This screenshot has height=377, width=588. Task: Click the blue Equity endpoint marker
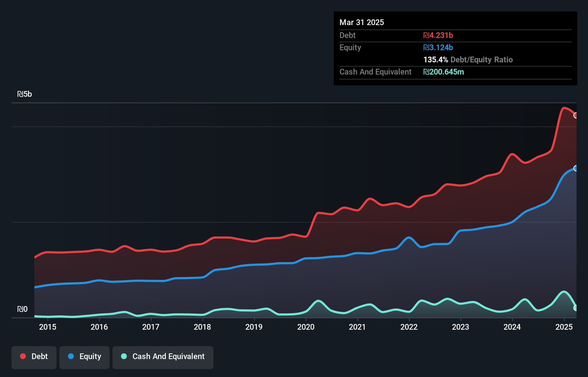575,168
